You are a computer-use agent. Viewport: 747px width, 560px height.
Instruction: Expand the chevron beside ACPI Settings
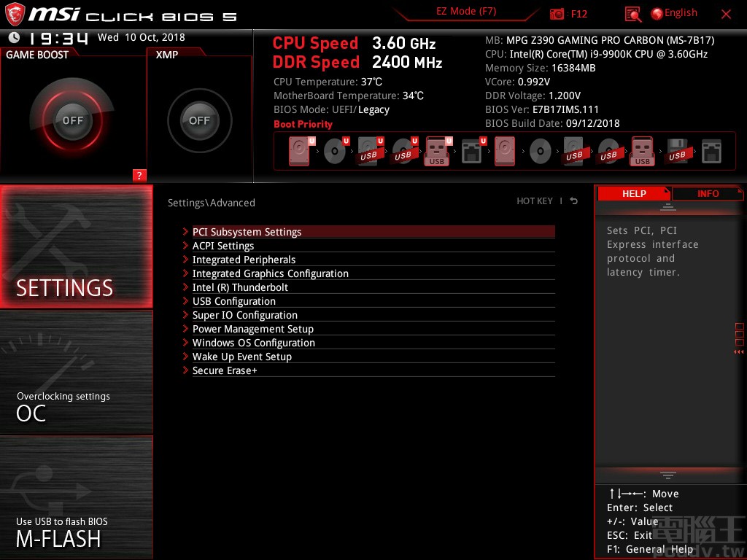pyautogui.click(x=185, y=245)
